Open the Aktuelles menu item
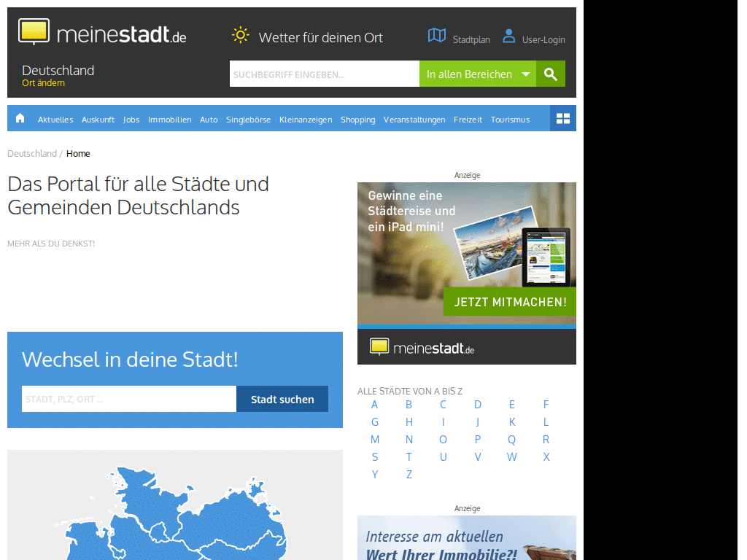This screenshot has width=747, height=560. (x=55, y=120)
